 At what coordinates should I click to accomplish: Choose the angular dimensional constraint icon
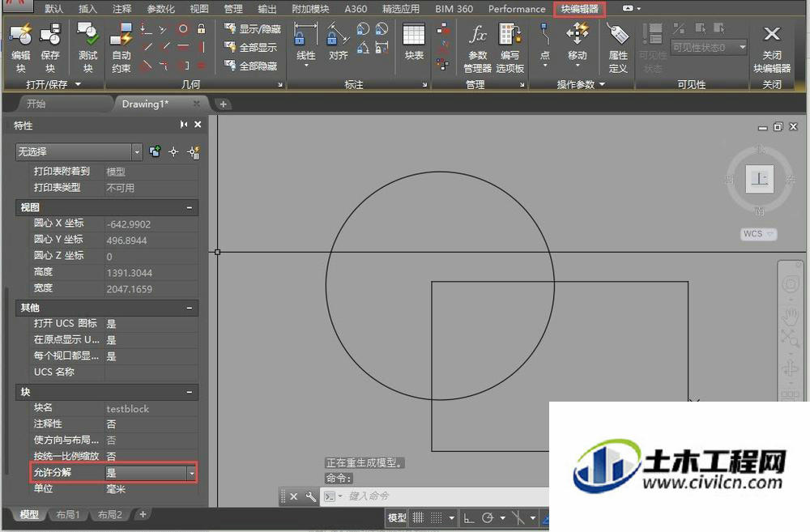(363, 48)
